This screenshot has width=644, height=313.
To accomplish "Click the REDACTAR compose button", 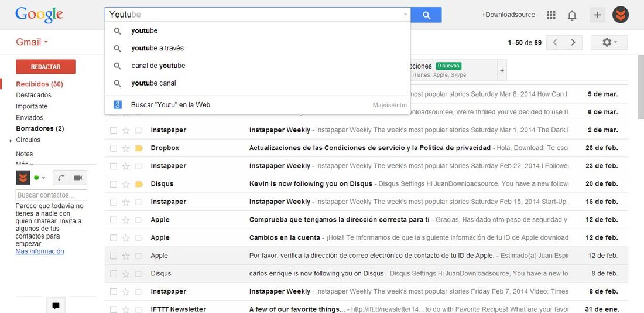I will tap(46, 67).
